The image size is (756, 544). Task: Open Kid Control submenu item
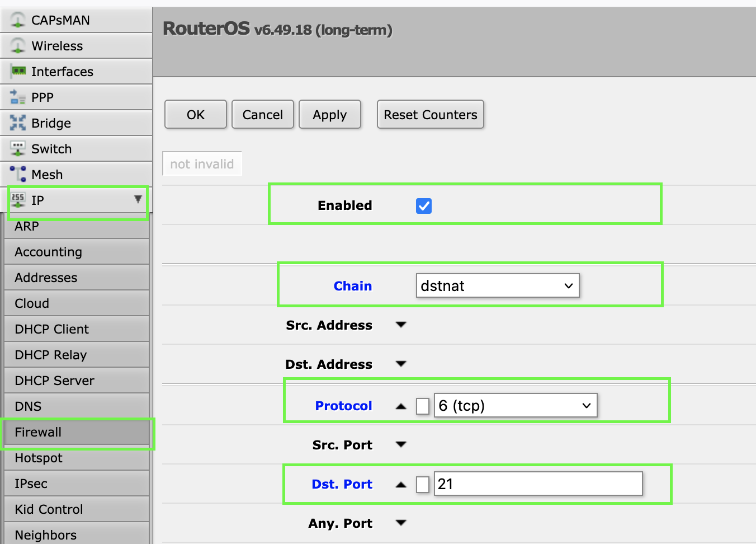(77, 509)
